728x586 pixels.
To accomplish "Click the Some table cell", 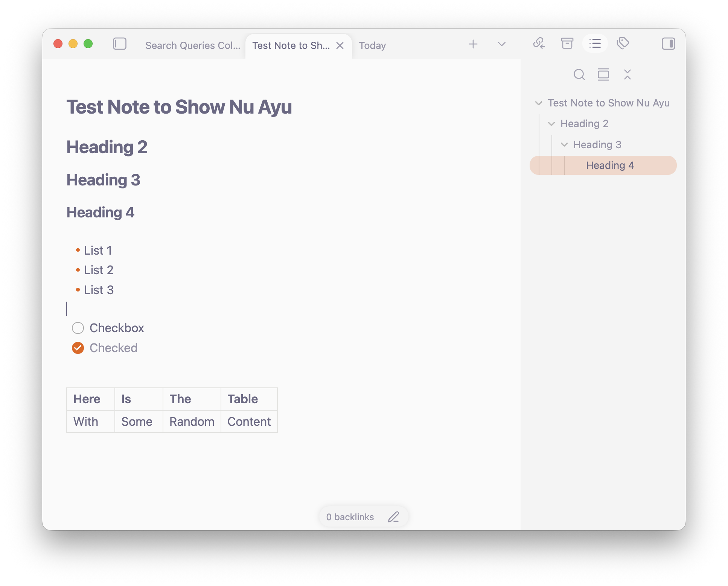I will [x=139, y=422].
